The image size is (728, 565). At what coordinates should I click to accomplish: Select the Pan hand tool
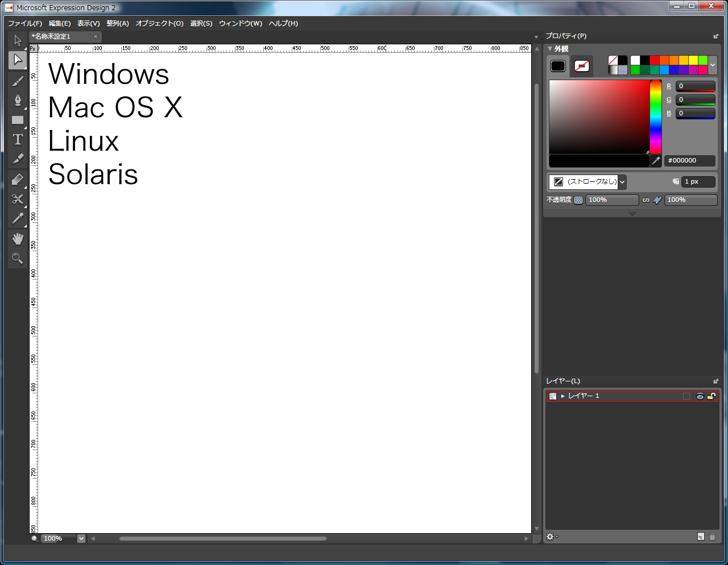(x=18, y=239)
